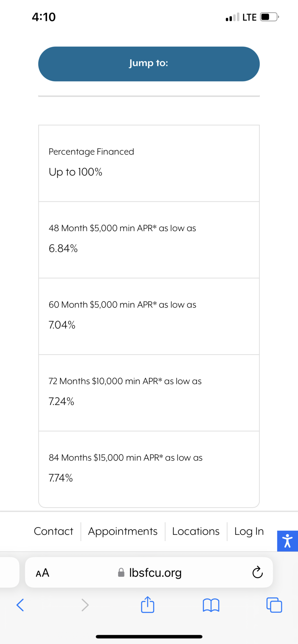Open the Appointments link
The width and height of the screenshot is (298, 644).
click(x=123, y=531)
